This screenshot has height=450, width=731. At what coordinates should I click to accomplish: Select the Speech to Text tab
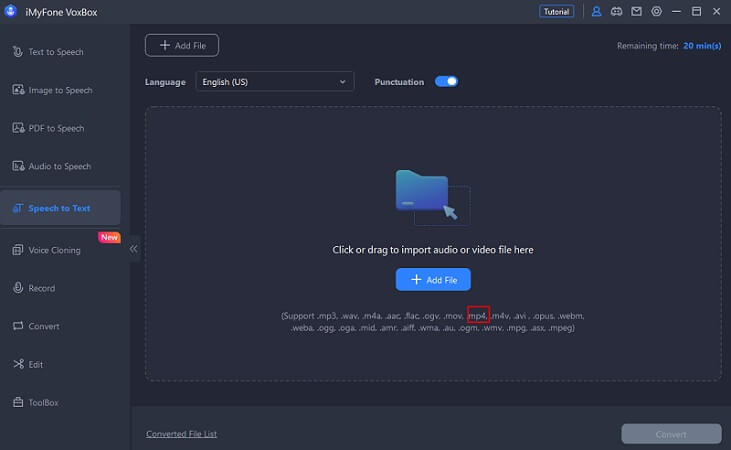(x=61, y=208)
